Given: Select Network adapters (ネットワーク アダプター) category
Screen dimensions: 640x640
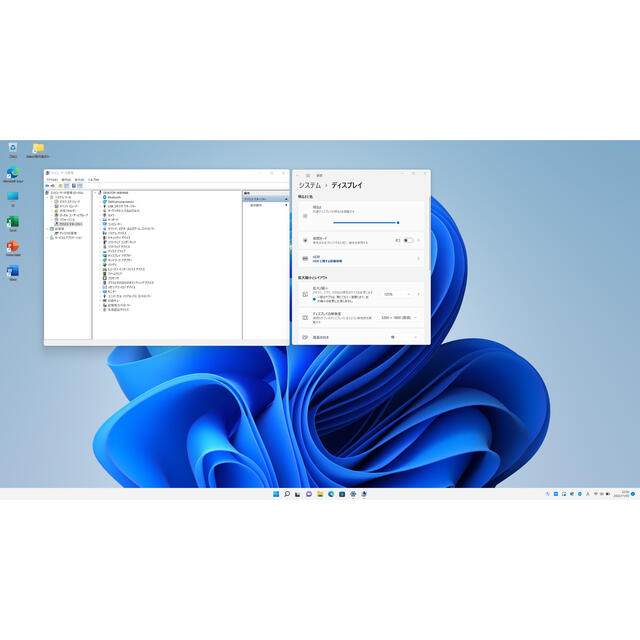Looking at the screenshot, I should (117, 260).
